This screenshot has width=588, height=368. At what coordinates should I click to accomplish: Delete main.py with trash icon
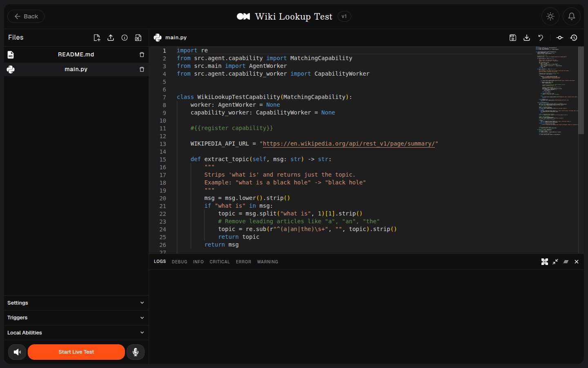(142, 69)
